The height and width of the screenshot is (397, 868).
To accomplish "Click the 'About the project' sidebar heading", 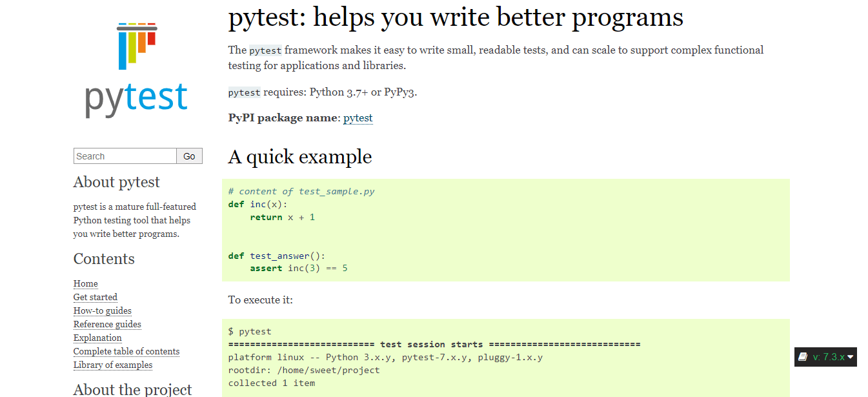I will click(132, 389).
